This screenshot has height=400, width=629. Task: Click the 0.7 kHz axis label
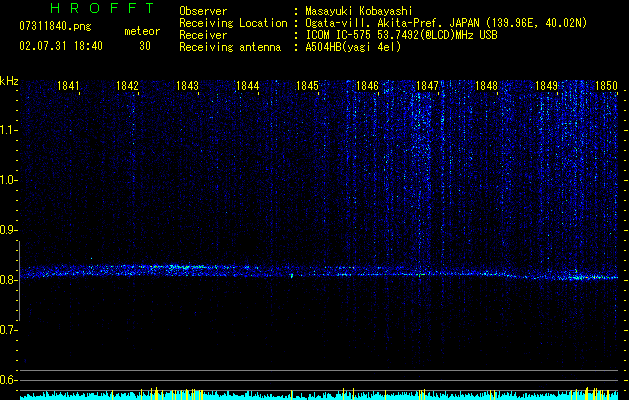click(8, 330)
